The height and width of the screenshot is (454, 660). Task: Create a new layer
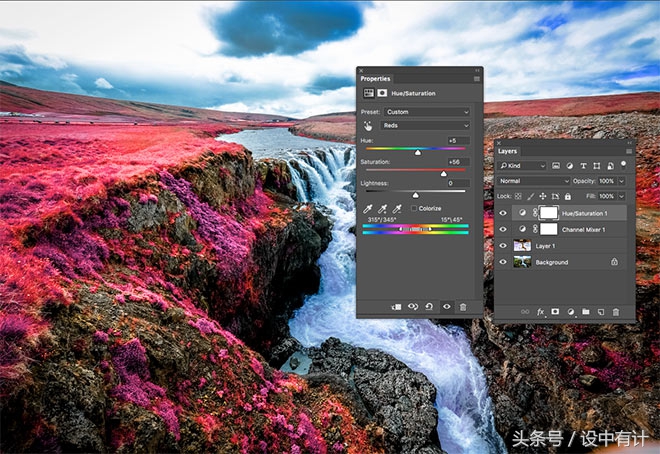pos(601,312)
